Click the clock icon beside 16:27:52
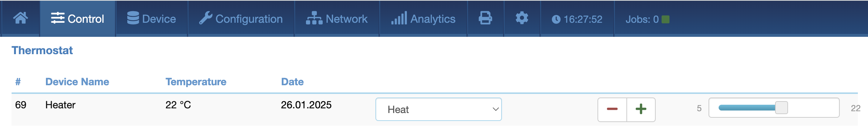This screenshot has height=130, width=868. click(556, 19)
